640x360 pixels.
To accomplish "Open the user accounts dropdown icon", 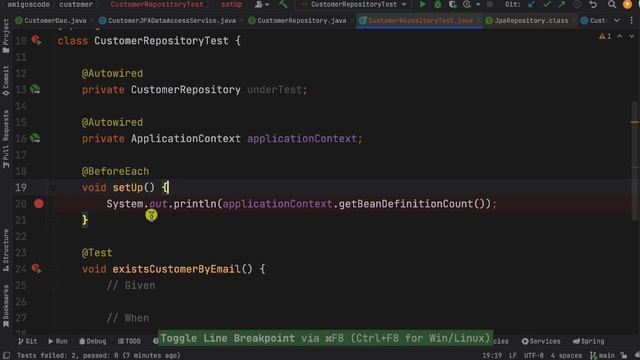I will [261, 4].
